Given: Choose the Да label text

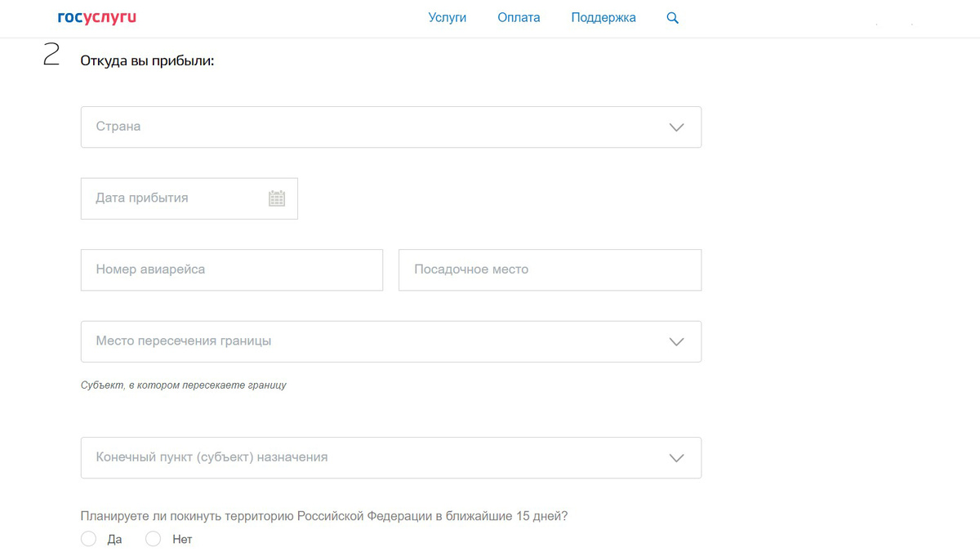Looking at the screenshot, I should click(114, 540).
